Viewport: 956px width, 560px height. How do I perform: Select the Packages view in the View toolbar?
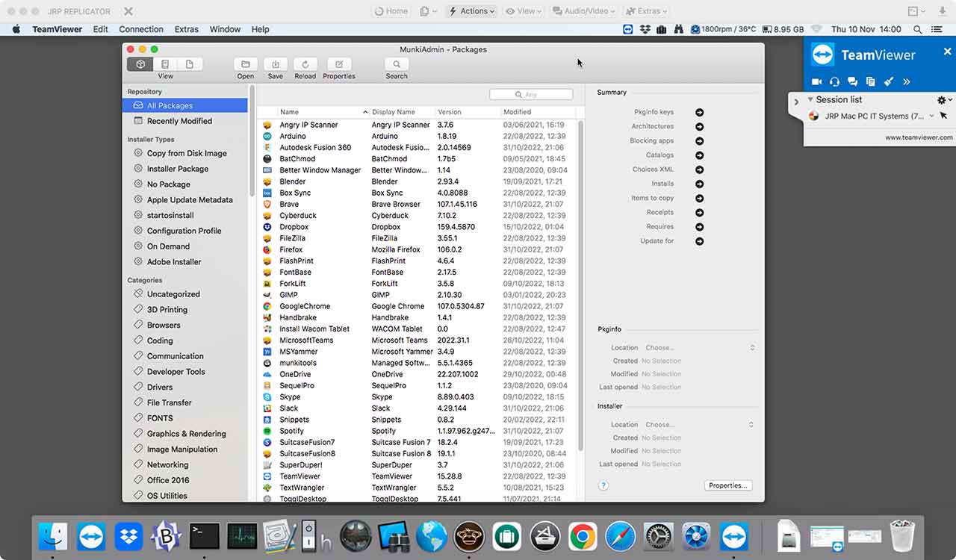point(140,64)
